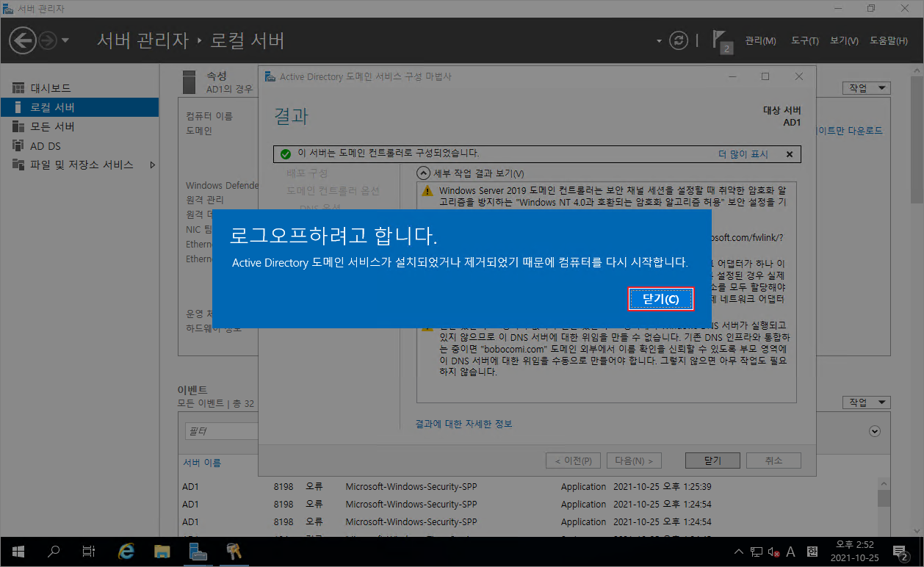Viewport: 924px width, 567px height.
Task: Click the AD DS sidebar icon
Action: point(18,145)
